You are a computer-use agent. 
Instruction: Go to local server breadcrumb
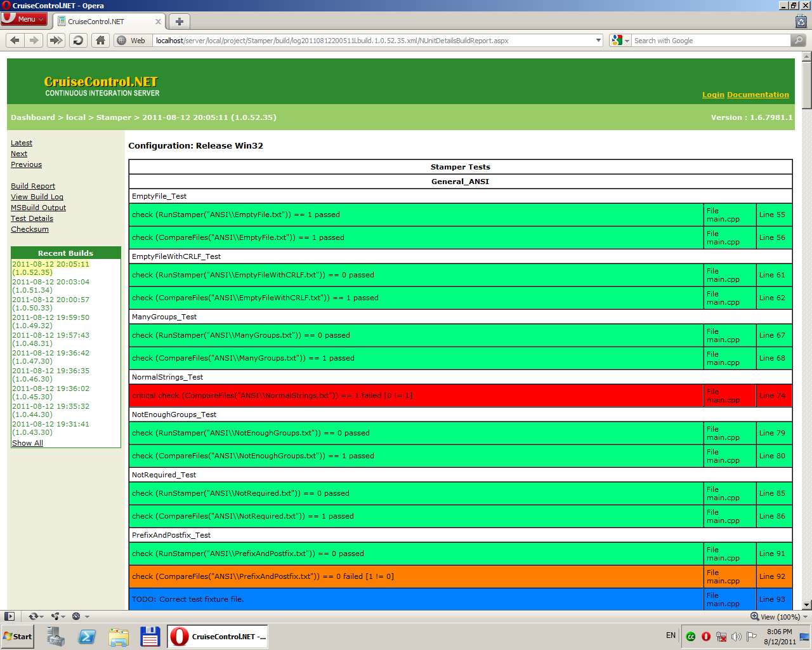(75, 117)
